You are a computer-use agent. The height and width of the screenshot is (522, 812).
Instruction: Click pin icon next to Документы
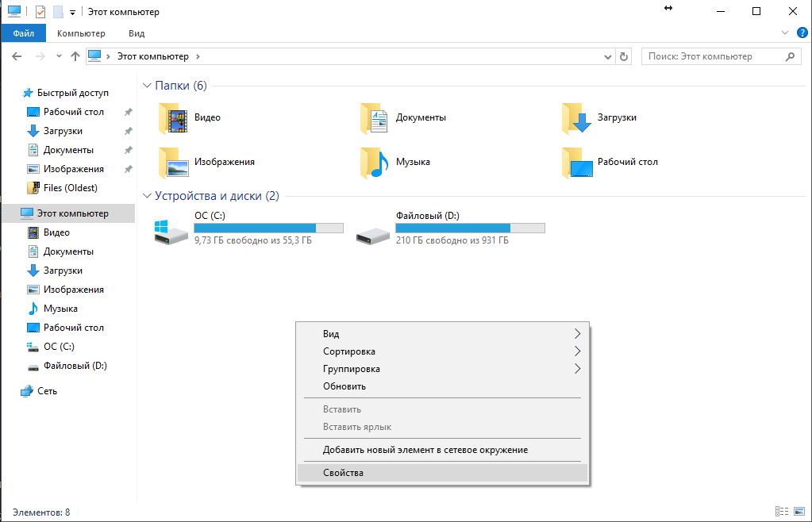click(x=128, y=150)
